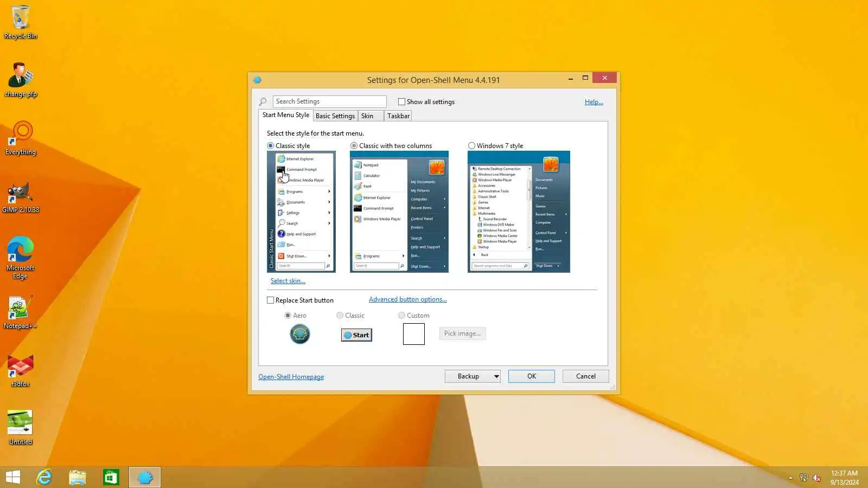This screenshot has height=488, width=868.
Task: Click the Classic Start button preview image
Action: click(x=356, y=335)
